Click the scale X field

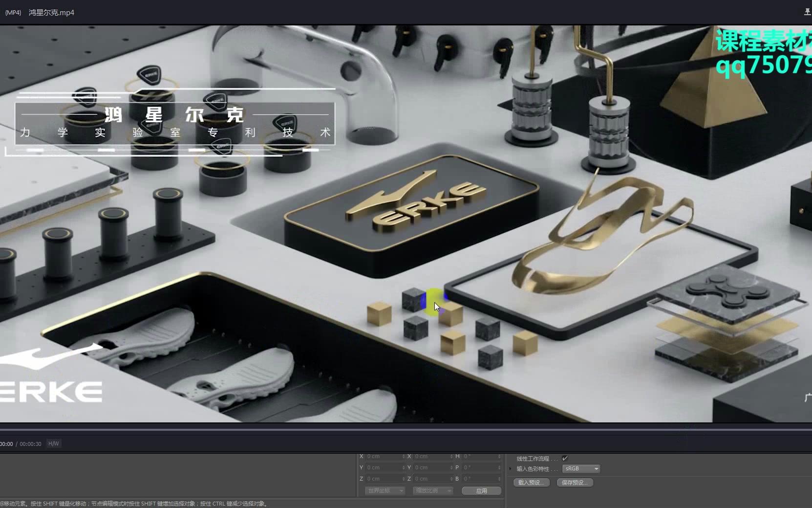tap(433, 456)
